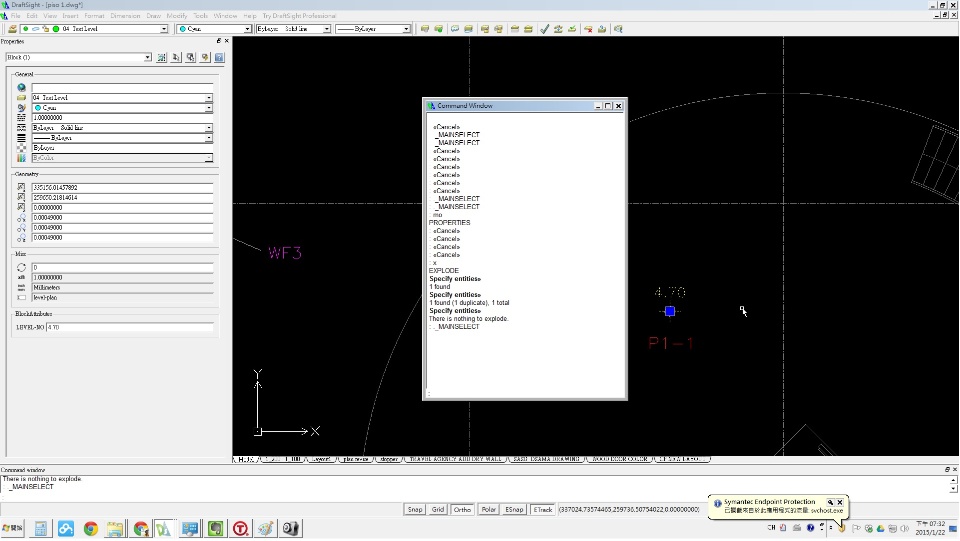
Task: Toggle ETrack in the status bar
Action: pos(542,509)
